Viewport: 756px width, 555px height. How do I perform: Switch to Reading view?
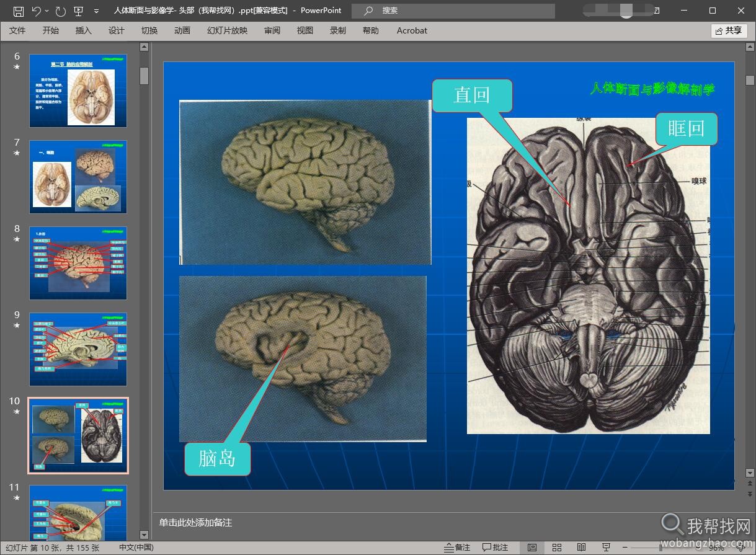pyautogui.click(x=581, y=548)
